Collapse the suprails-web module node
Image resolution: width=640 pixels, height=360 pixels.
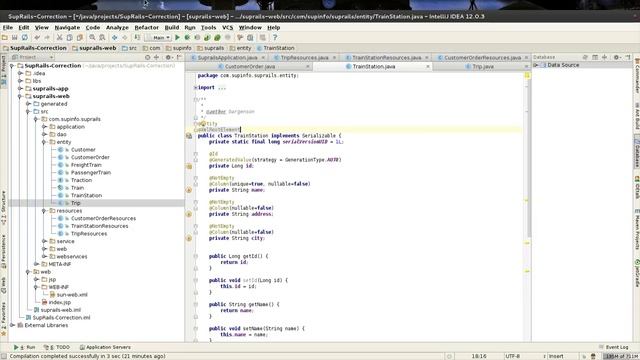point(20,96)
